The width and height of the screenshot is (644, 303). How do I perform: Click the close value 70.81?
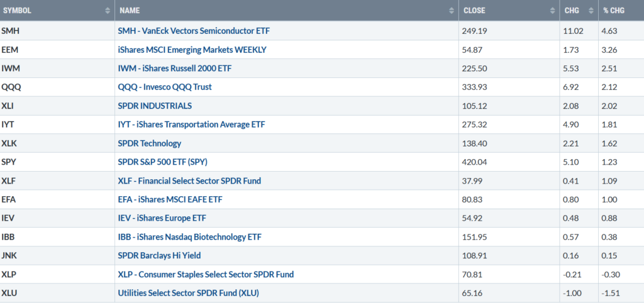[x=472, y=274]
